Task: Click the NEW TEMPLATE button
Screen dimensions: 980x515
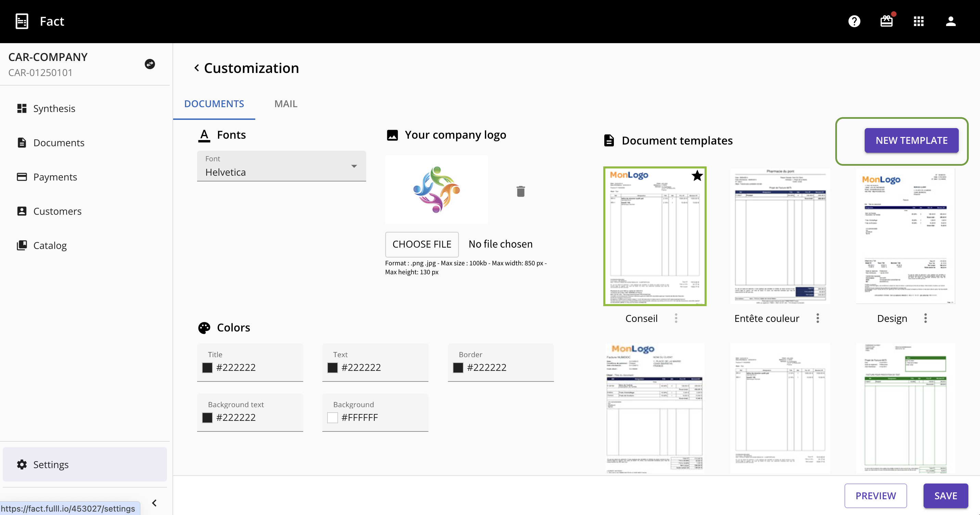Action: click(911, 140)
